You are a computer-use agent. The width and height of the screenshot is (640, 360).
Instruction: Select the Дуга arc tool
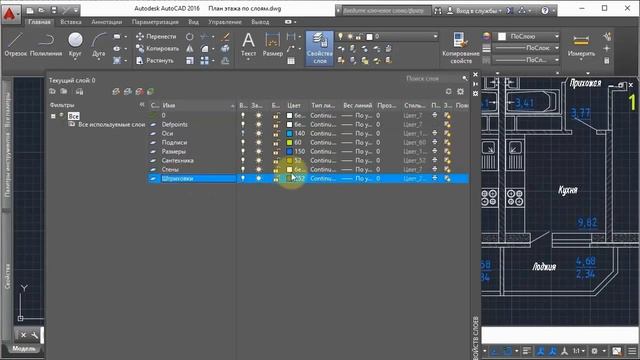[98, 45]
